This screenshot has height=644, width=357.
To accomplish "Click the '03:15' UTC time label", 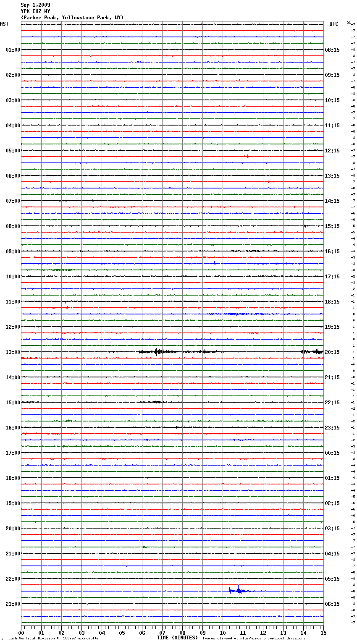I will point(332,529).
